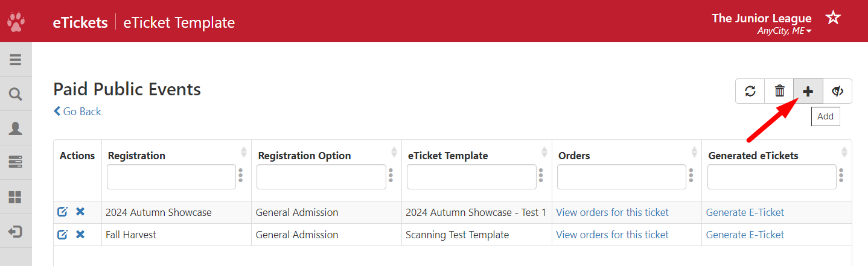Toggle the crossed-out eye visibility button
This screenshot has height=266, width=868.
tap(837, 91)
